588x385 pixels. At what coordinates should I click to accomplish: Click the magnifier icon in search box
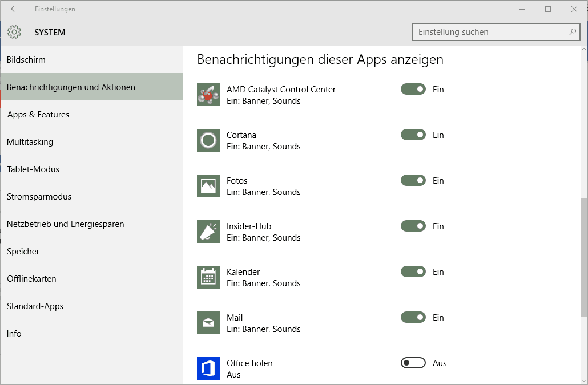point(572,32)
